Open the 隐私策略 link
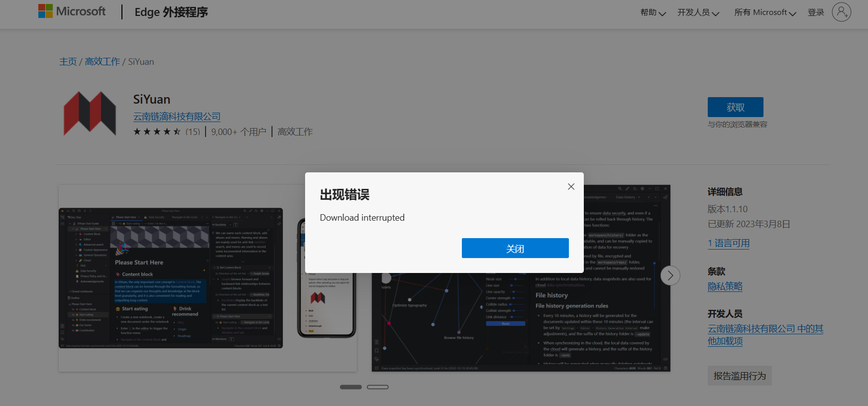Screen dimensions: 868x406 pos(725,286)
